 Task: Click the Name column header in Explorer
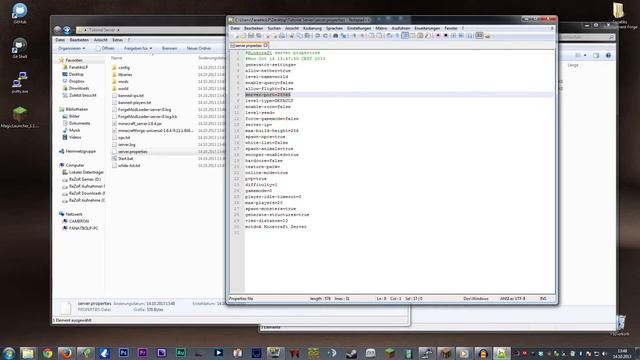117,58
